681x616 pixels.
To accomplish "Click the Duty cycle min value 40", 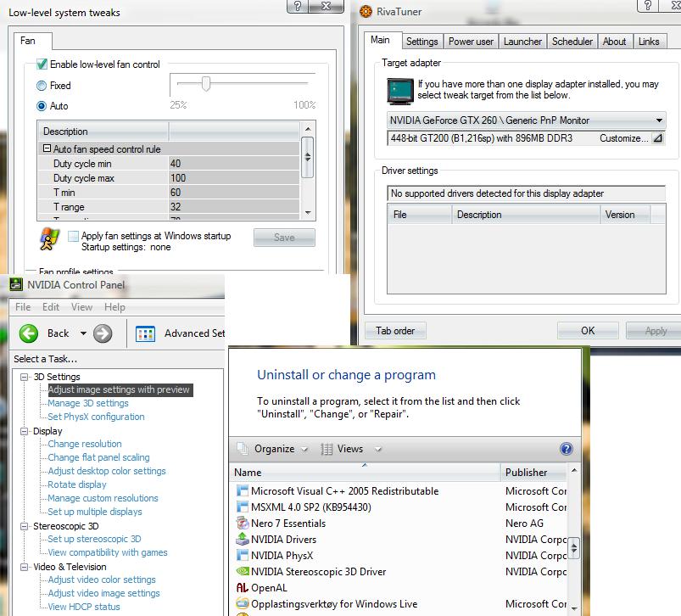I will tap(234, 164).
